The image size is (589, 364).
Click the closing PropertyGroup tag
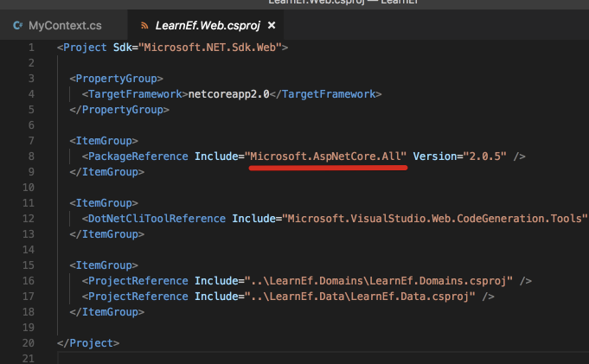pos(119,110)
